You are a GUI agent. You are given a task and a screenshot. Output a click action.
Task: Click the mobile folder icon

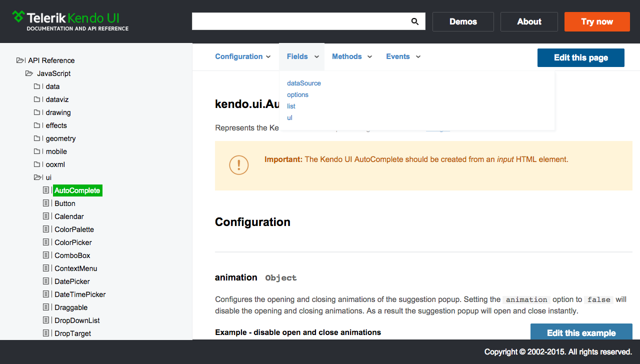pyautogui.click(x=37, y=151)
